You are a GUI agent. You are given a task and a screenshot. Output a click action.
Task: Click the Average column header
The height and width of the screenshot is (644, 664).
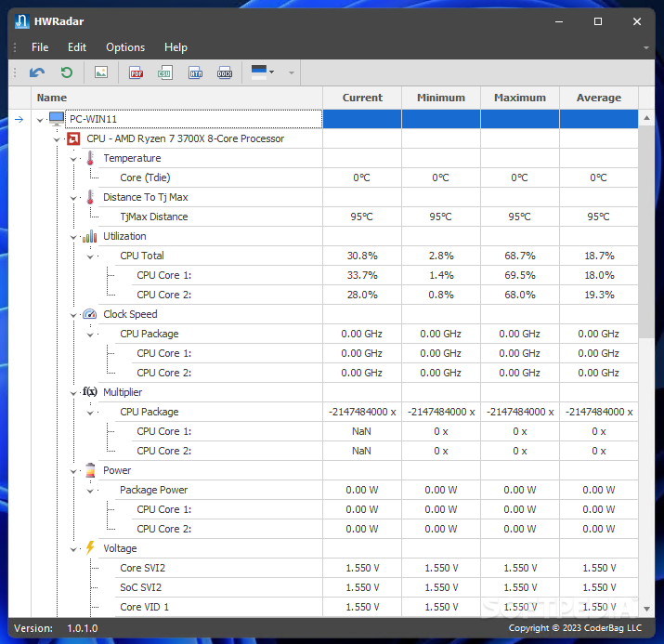click(x=599, y=98)
